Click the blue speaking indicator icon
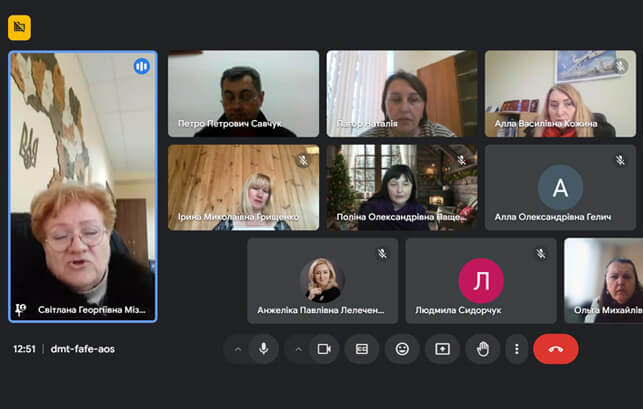This screenshot has width=643, height=409. coord(141,66)
